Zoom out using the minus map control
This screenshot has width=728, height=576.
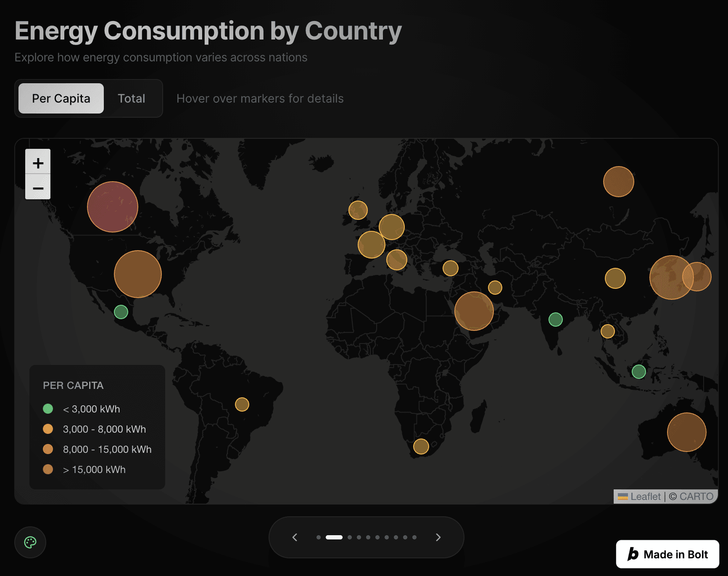pyautogui.click(x=38, y=188)
